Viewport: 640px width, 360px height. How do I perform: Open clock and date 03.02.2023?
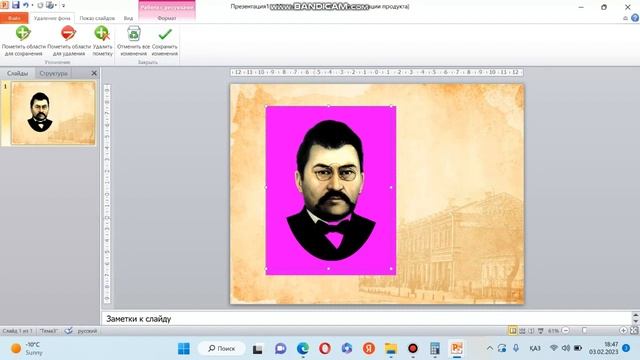coord(604,348)
